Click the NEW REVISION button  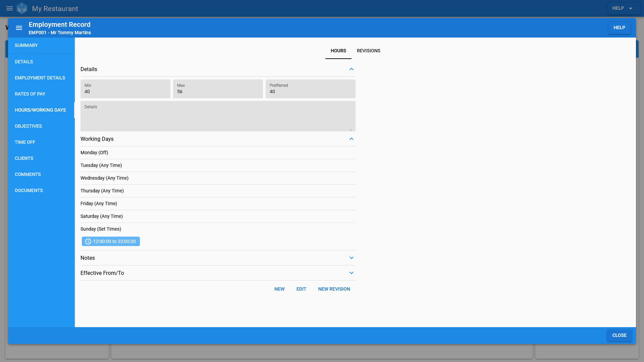coord(334,289)
